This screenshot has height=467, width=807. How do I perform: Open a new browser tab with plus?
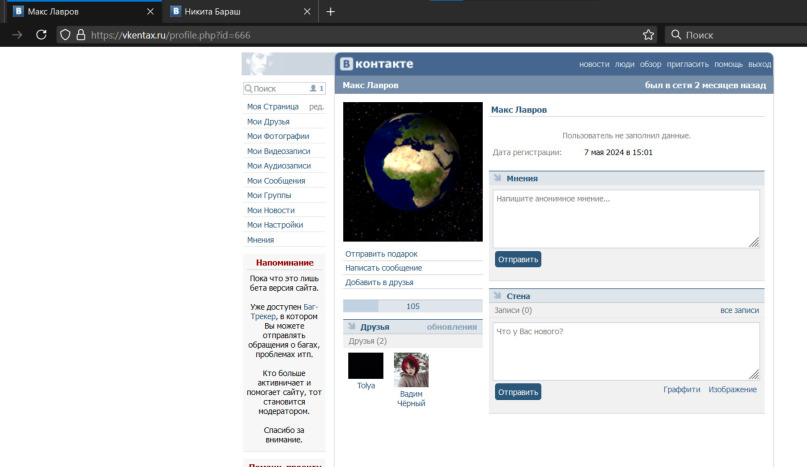click(x=330, y=11)
